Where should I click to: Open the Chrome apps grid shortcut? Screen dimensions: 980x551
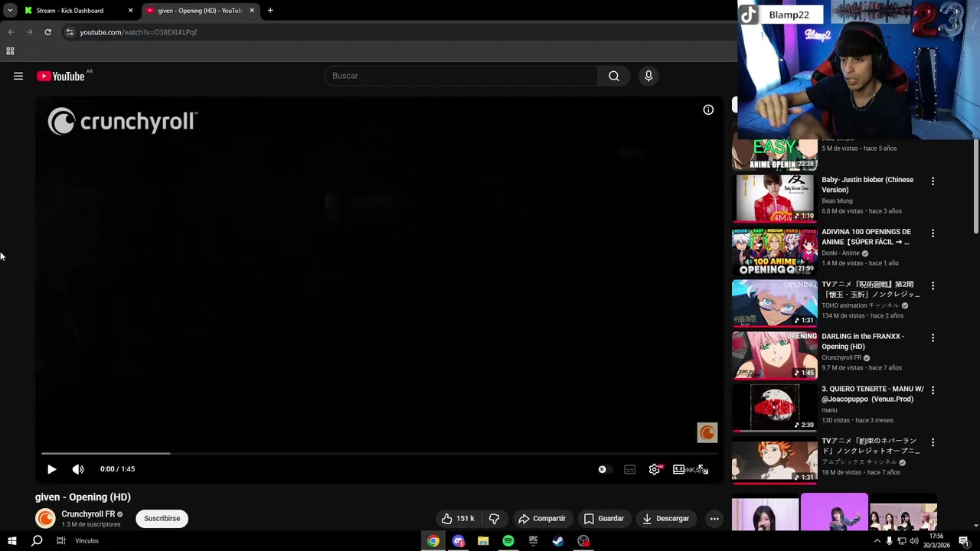point(10,51)
